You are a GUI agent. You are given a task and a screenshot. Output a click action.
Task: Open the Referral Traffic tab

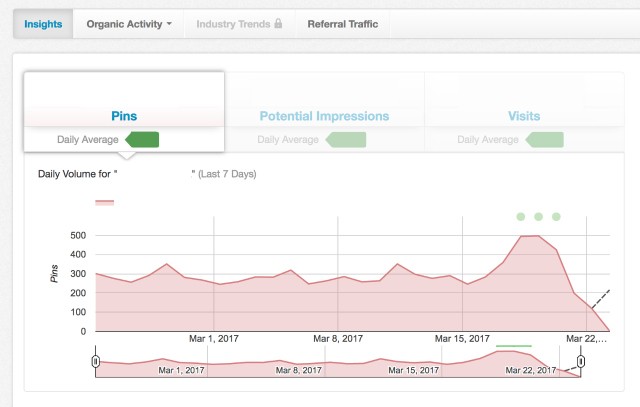342,23
